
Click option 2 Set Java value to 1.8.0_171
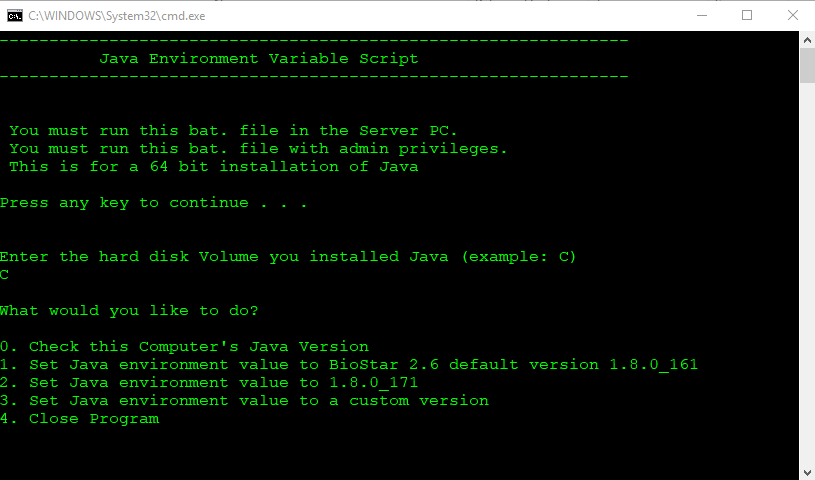[x=209, y=383]
